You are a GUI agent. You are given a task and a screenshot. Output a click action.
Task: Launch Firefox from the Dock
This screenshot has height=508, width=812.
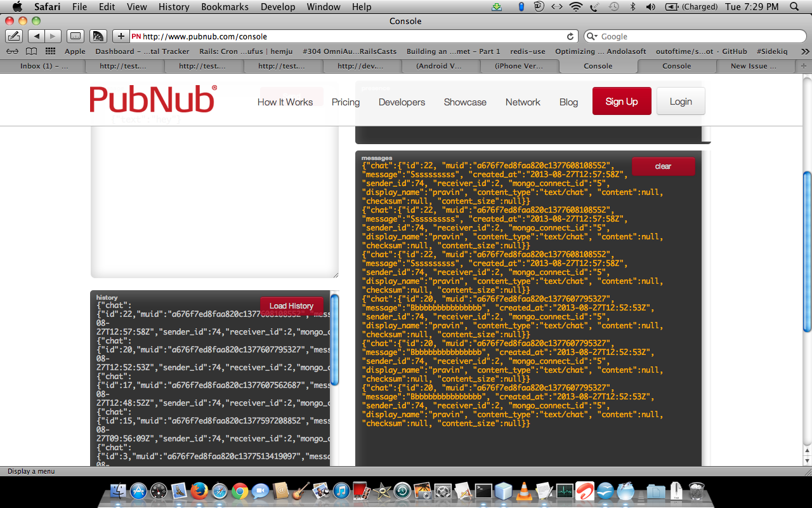click(x=199, y=491)
